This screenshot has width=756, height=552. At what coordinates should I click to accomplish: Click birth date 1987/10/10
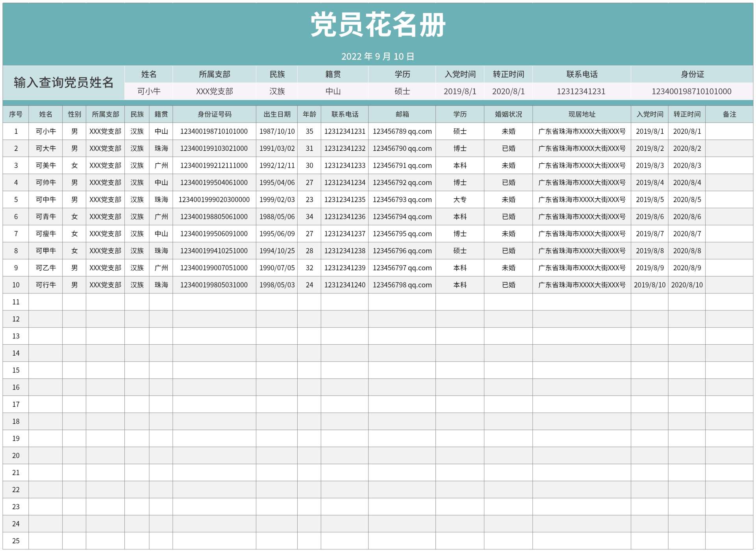(277, 131)
